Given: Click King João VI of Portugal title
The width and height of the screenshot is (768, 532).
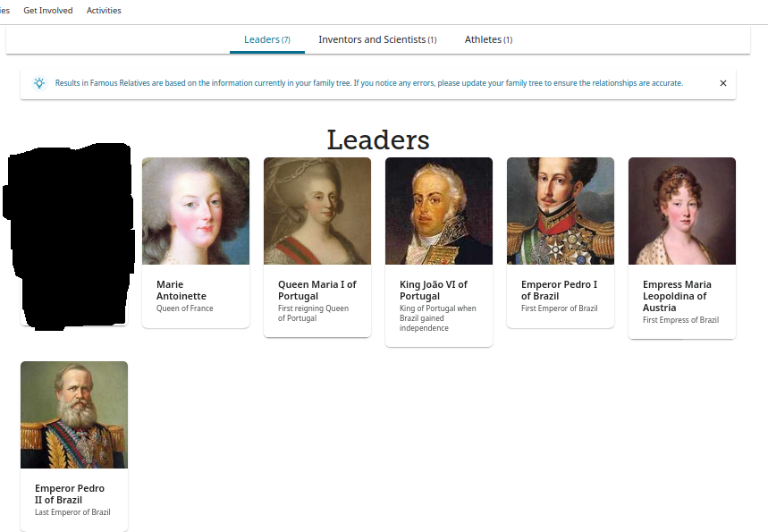Looking at the screenshot, I should pyautogui.click(x=434, y=291).
